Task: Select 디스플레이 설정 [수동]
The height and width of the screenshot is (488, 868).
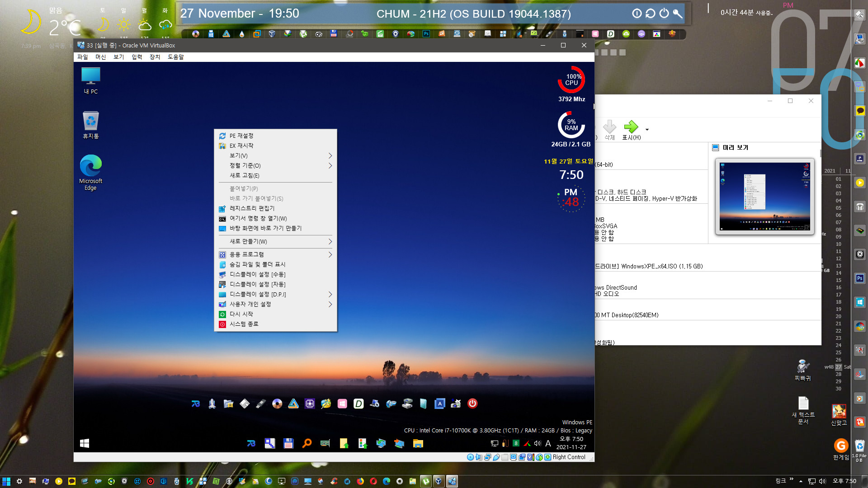Action: click(275, 274)
